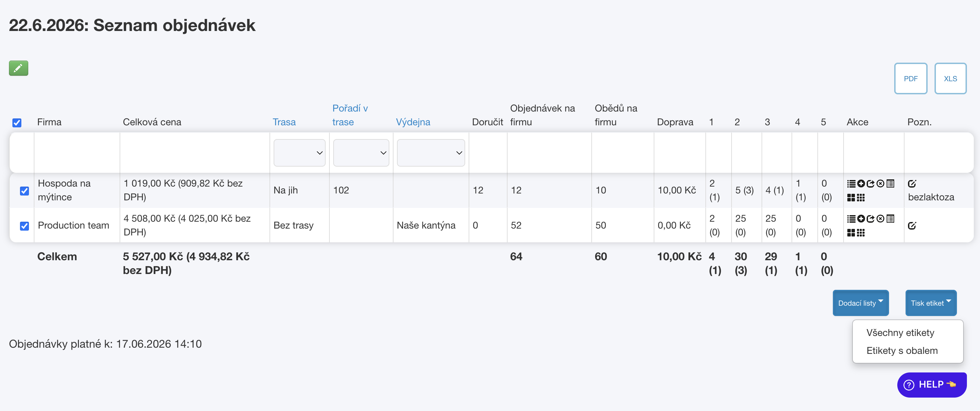Image resolution: width=980 pixels, height=411 pixels.
Task: Open the Trasa filter dropdown
Action: pyautogui.click(x=299, y=152)
